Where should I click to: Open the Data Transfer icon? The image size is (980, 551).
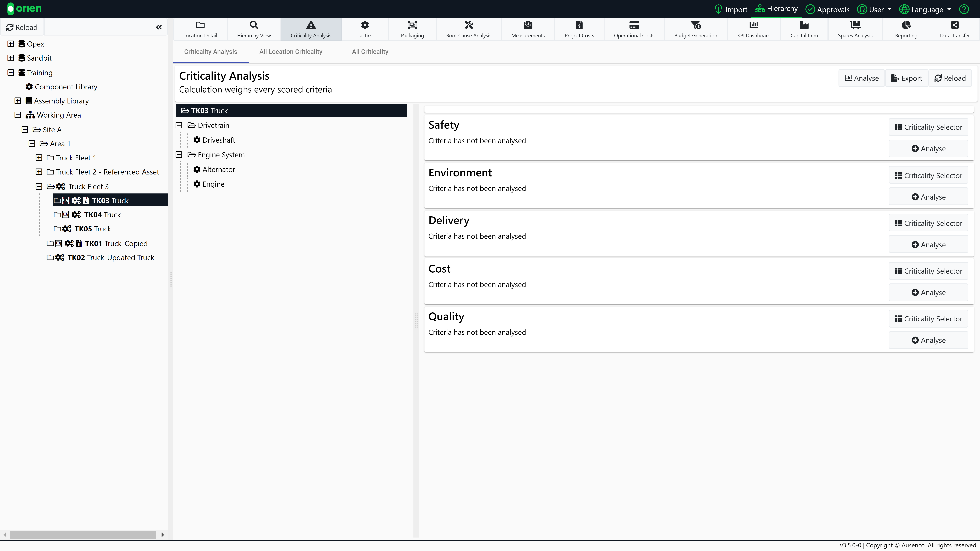coord(955,25)
